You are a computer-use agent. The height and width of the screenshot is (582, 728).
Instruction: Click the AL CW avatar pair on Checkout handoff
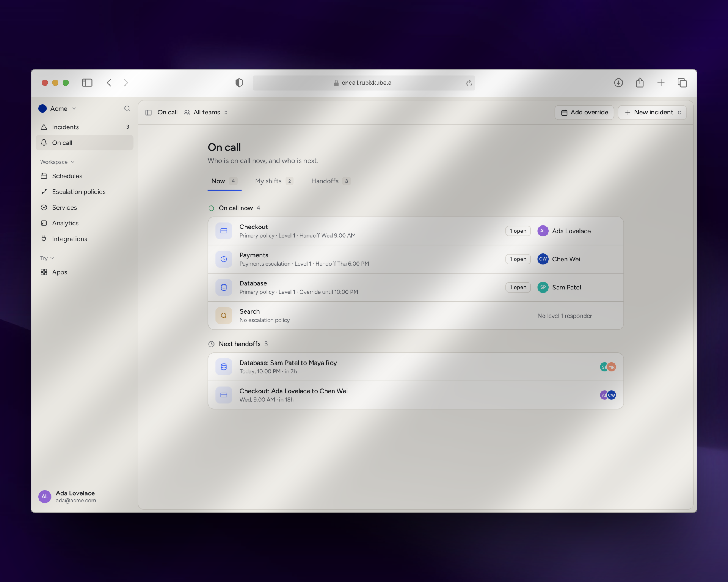point(608,395)
